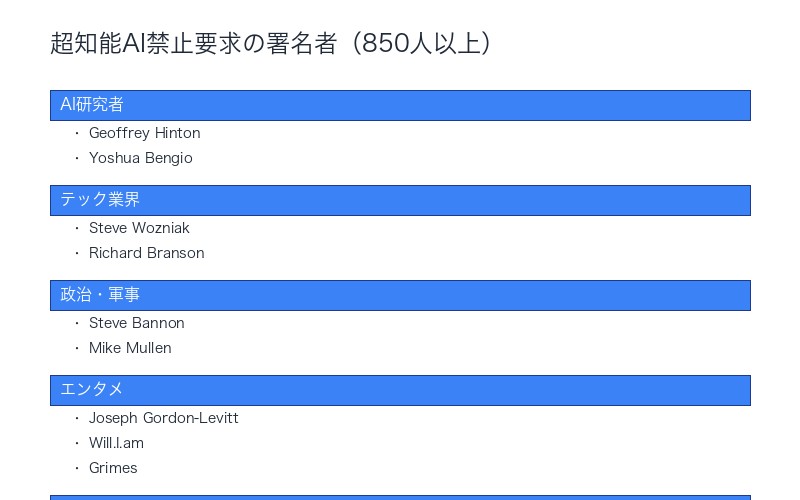Select the Joseph Gordon-Levitt entry

point(163,418)
